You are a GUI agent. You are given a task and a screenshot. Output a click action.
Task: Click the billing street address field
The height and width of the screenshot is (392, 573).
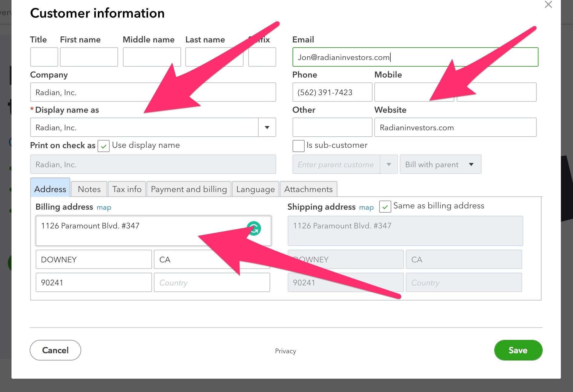(153, 231)
